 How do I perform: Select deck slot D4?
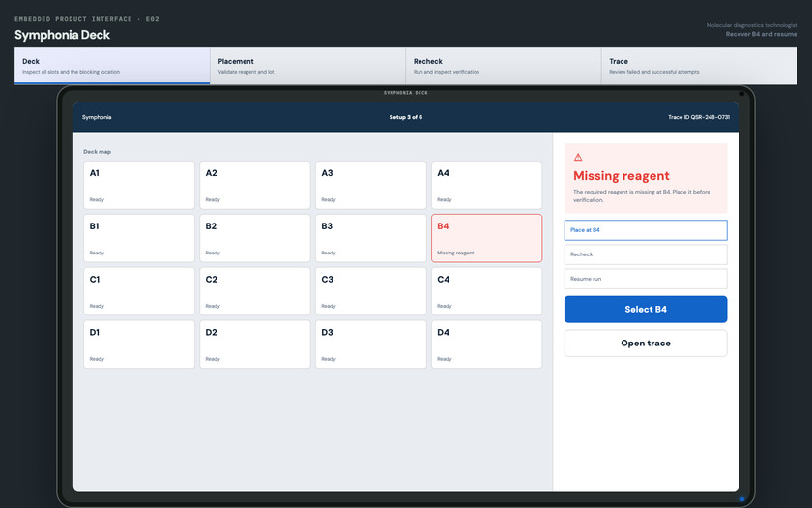click(487, 344)
